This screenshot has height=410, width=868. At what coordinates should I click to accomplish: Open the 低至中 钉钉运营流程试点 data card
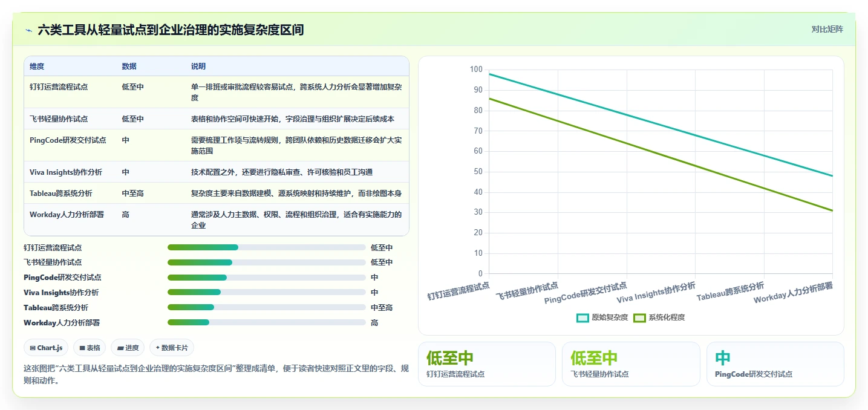pyautogui.click(x=486, y=364)
